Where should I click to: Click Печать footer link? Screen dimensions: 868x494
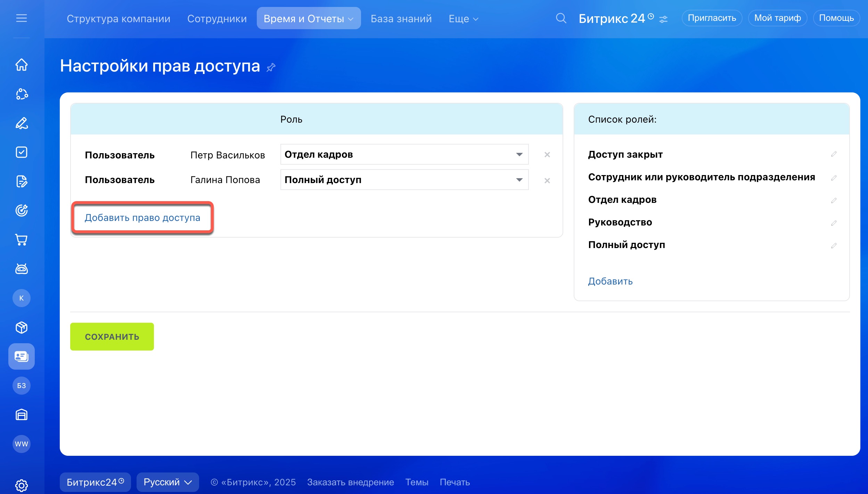tap(455, 482)
